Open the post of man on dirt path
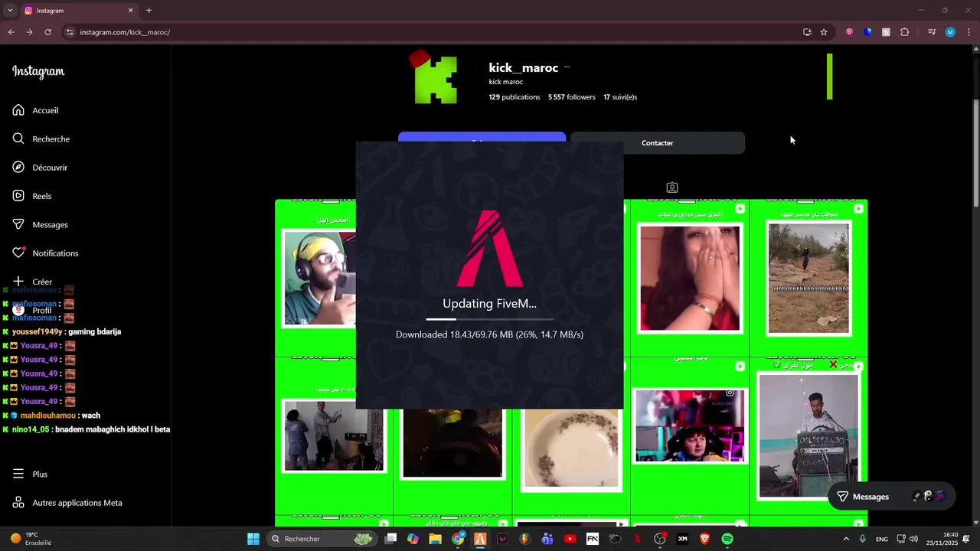The height and width of the screenshot is (551, 980). 808,278
